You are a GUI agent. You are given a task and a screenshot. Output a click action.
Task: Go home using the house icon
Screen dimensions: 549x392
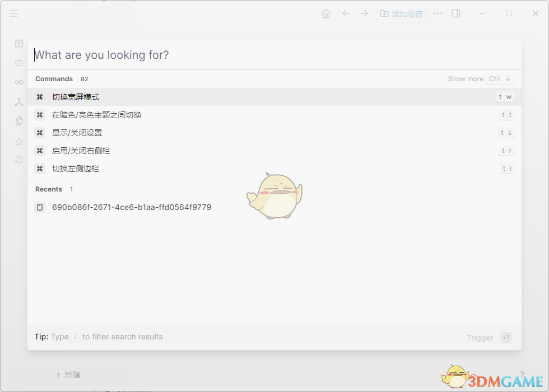coord(326,13)
